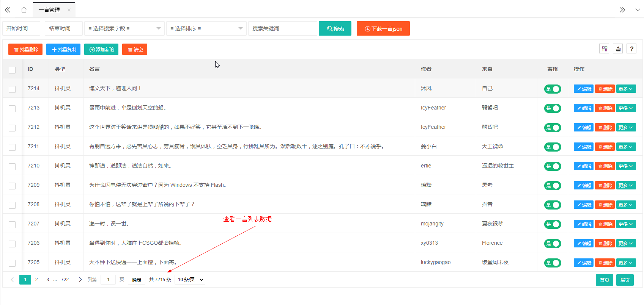Image resolution: width=644 pixels, height=305 pixels.
Task: Expand 更多 menu for row 7211
Action: [626, 147]
